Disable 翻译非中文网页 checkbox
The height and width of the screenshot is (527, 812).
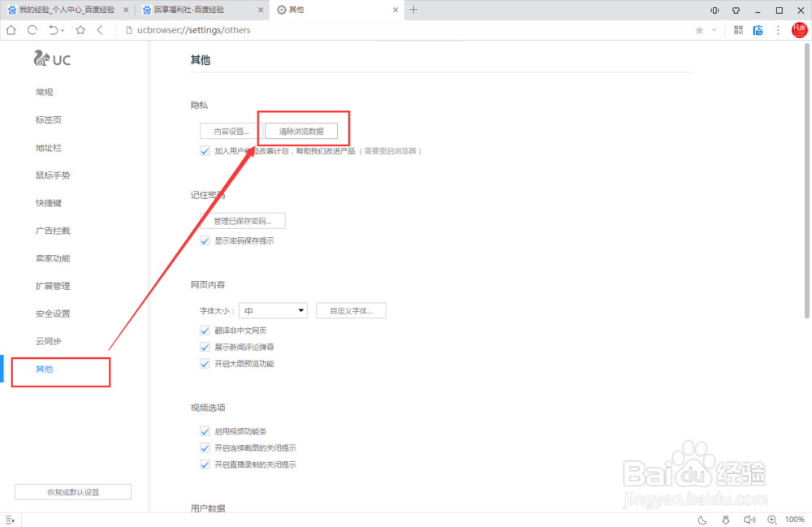pyautogui.click(x=205, y=330)
